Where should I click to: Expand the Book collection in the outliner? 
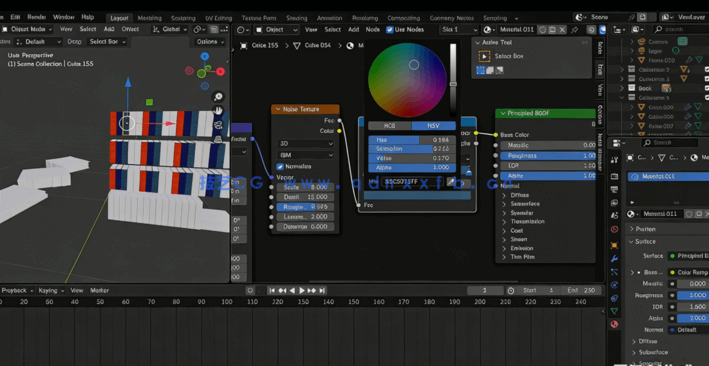click(622, 88)
